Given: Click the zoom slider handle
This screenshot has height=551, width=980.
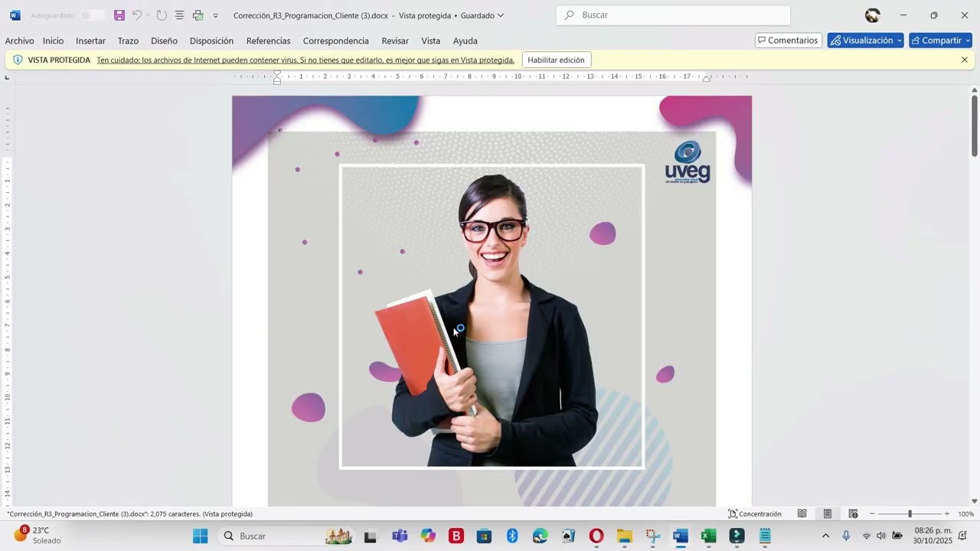Looking at the screenshot, I should 910,514.
